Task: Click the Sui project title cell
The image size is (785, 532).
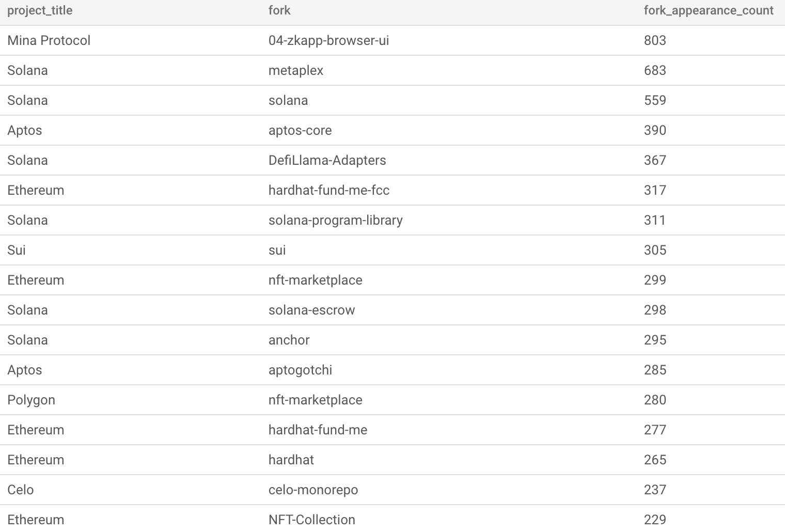Action: 17,250
